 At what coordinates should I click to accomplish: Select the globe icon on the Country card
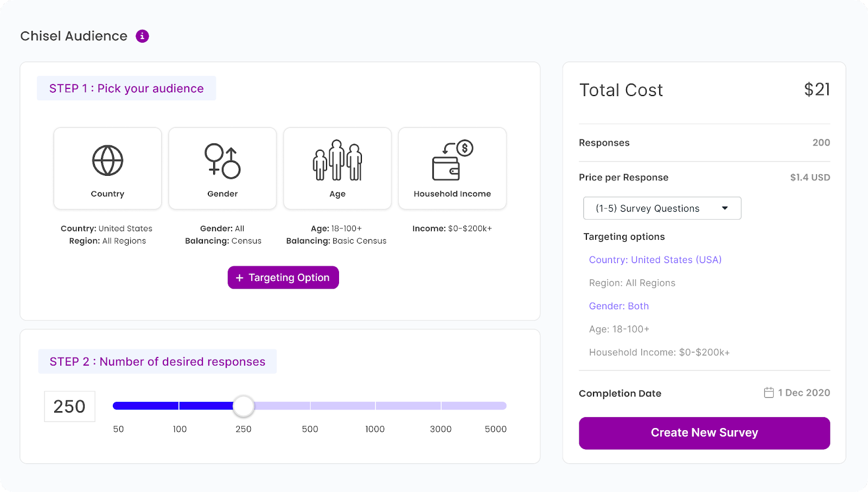tap(107, 160)
